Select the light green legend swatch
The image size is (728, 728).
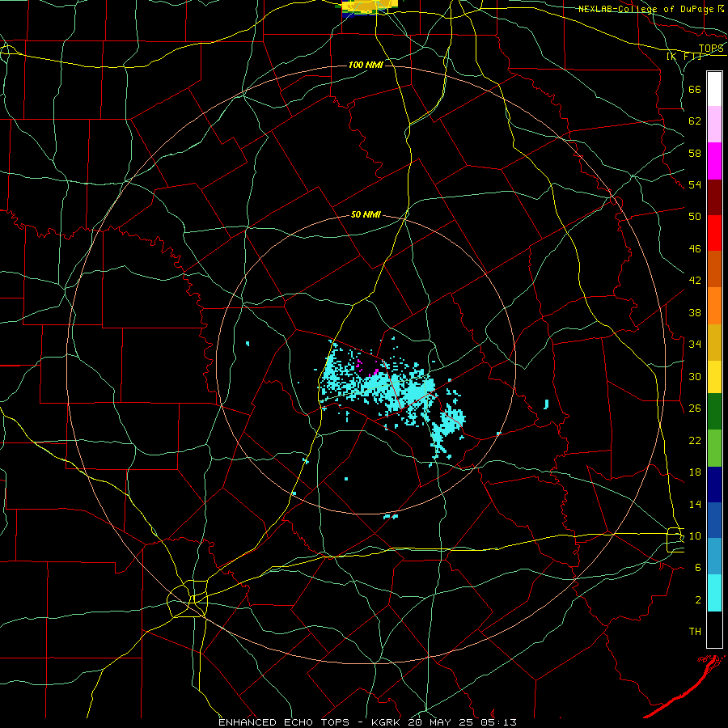pos(714,448)
